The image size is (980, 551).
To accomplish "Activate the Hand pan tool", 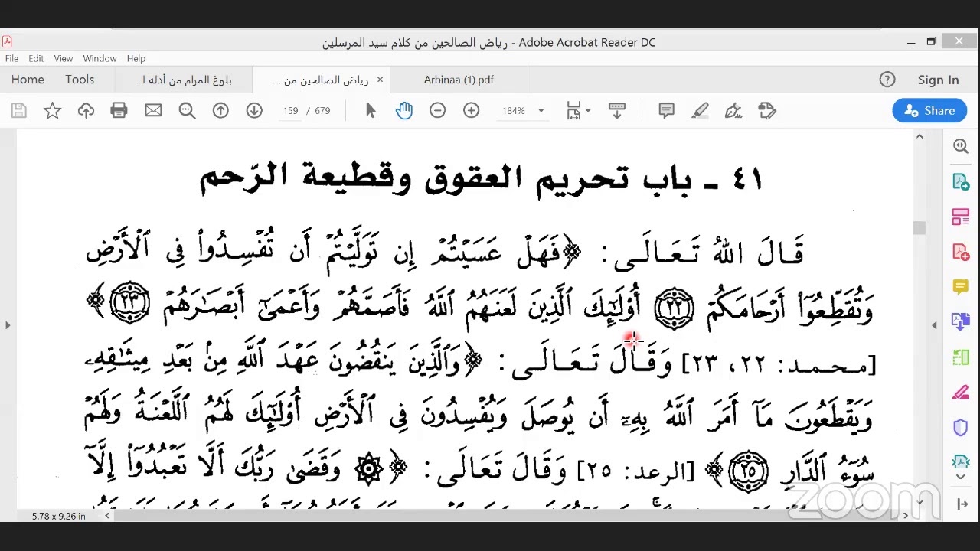I will point(404,111).
